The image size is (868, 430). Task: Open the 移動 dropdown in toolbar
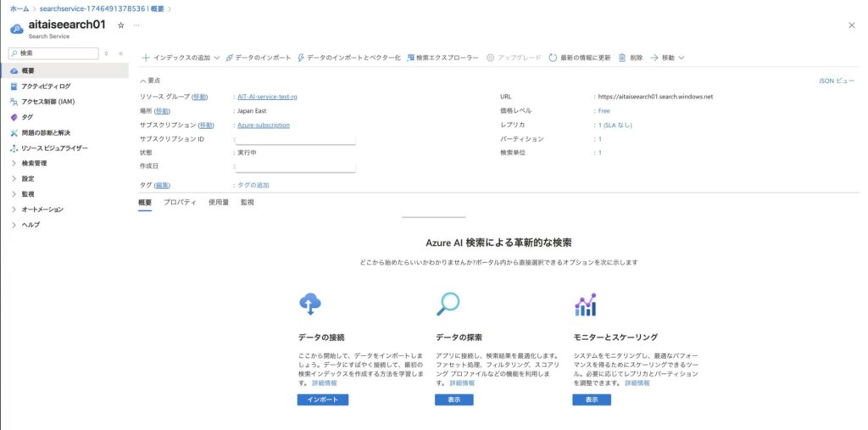click(668, 58)
